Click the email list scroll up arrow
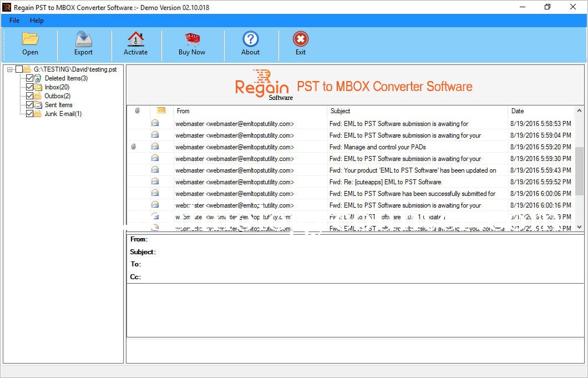 [579, 110]
